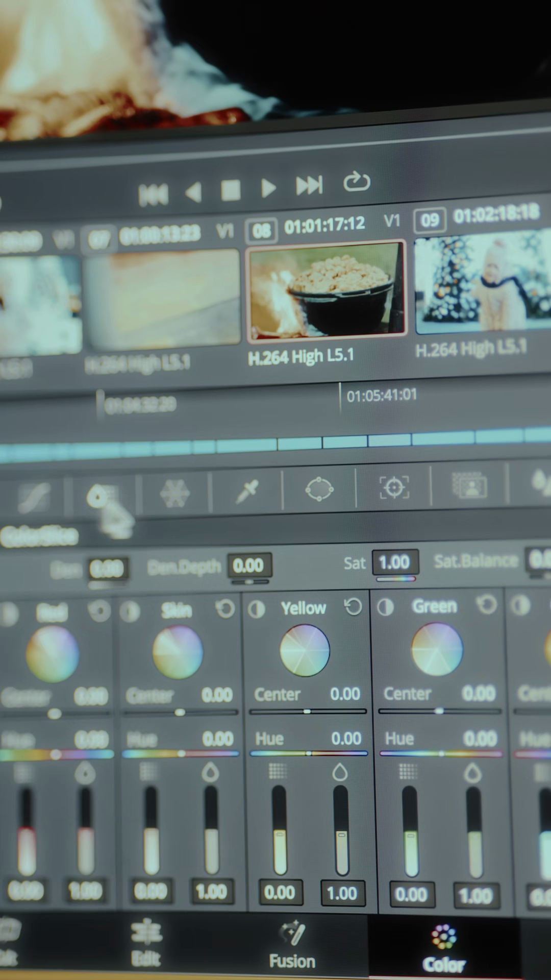
Task: Click the Yellow Hue slider
Action: point(308,753)
